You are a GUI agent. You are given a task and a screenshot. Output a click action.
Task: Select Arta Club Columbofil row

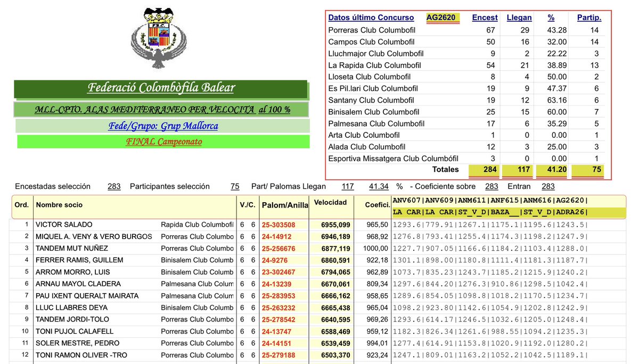click(x=467, y=135)
